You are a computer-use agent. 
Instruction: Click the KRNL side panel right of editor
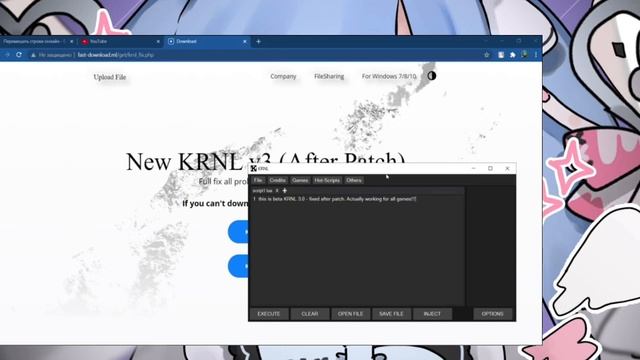[x=491, y=246]
